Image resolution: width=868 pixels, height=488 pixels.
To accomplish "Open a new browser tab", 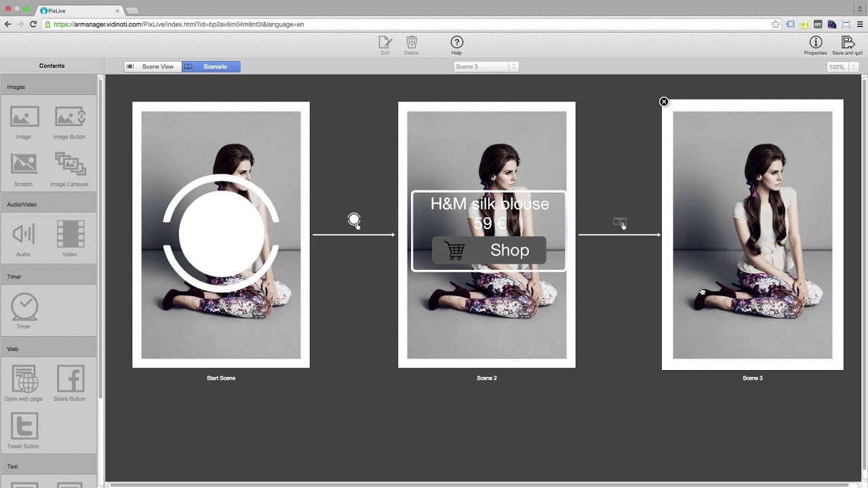I will pyautogui.click(x=132, y=11).
